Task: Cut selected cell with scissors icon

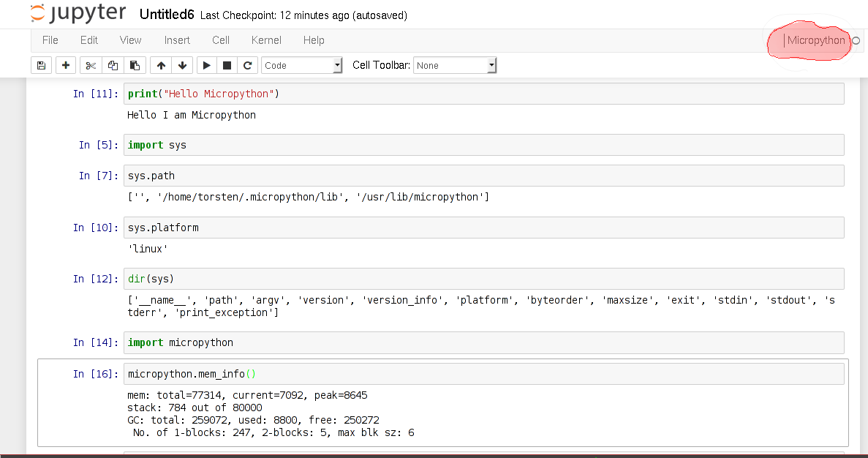Action: pyautogui.click(x=91, y=65)
